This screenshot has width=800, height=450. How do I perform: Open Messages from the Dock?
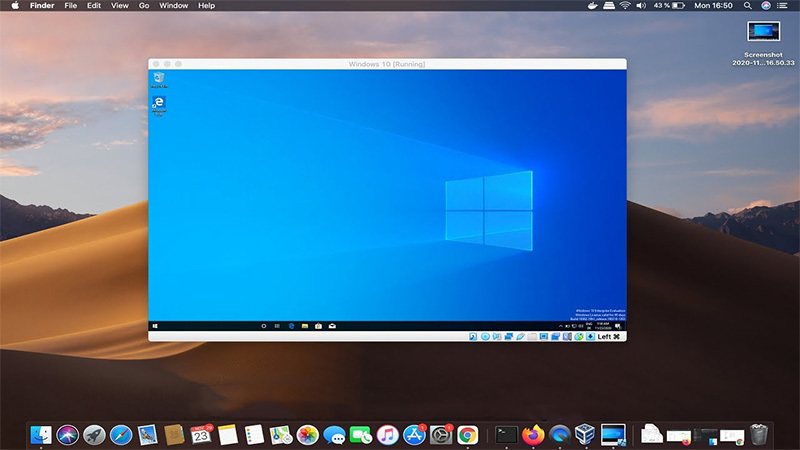tap(334, 435)
